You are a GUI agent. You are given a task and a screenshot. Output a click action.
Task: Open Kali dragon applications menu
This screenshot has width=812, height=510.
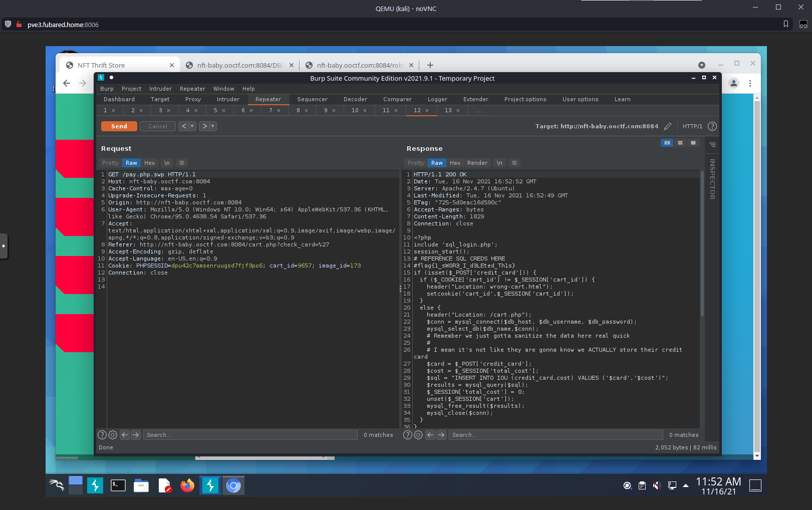coord(57,485)
